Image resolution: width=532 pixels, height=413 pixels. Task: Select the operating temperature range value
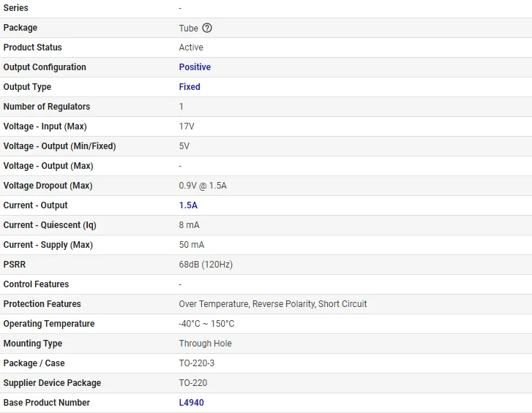pyautogui.click(x=206, y=324)
